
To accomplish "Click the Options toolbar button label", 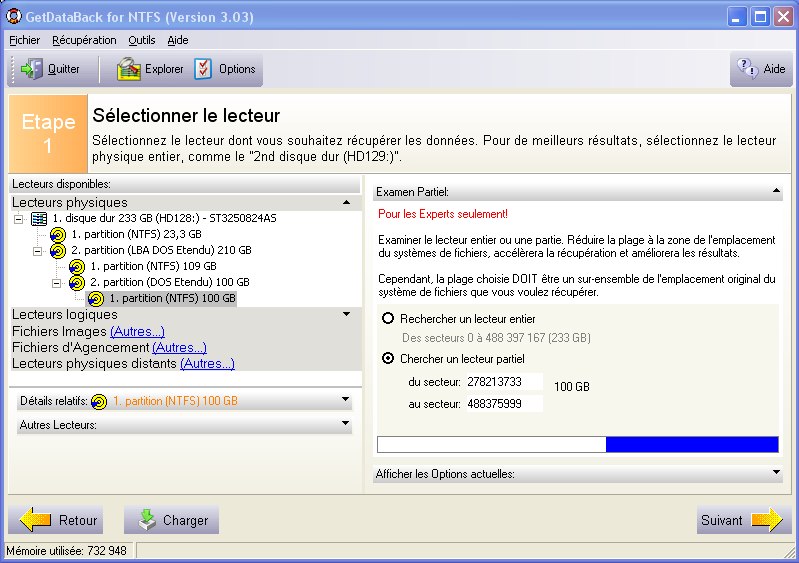I will click(x=237, y=69).
